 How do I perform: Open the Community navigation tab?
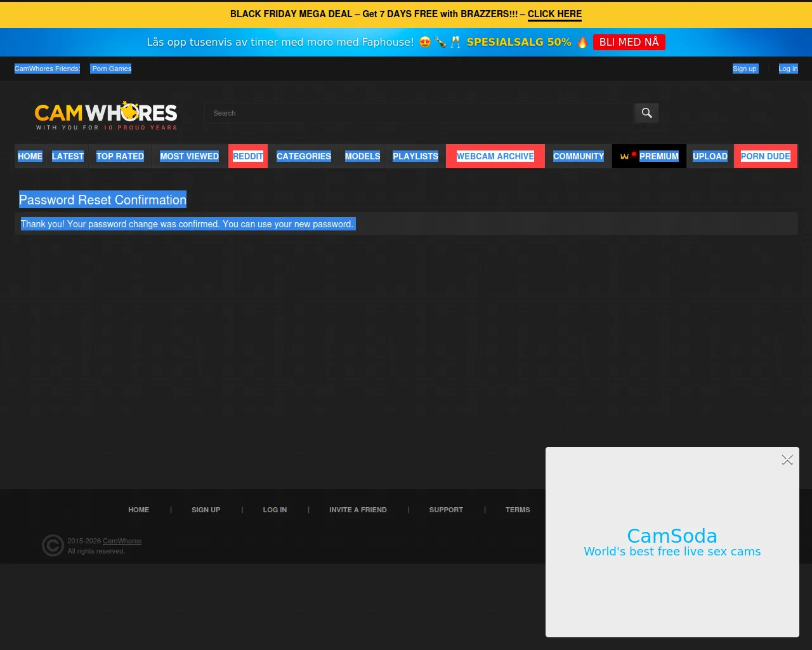click(579, 156)
